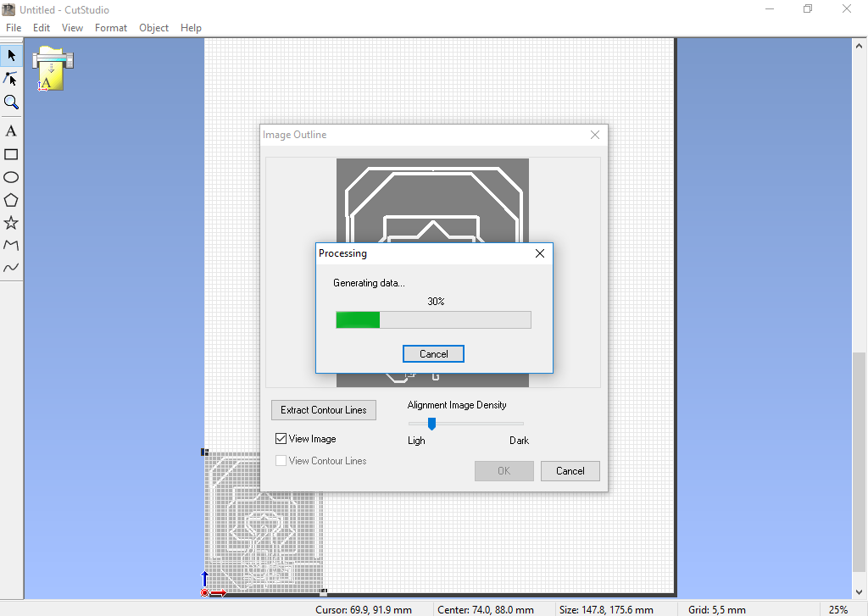Cancel the Processing operation
Viewport: 868px width, 616px height.
433,353
